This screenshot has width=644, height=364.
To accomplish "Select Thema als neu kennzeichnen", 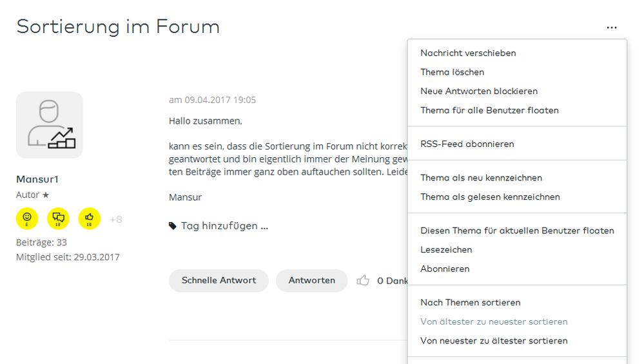I will click(x=482, y=178).
